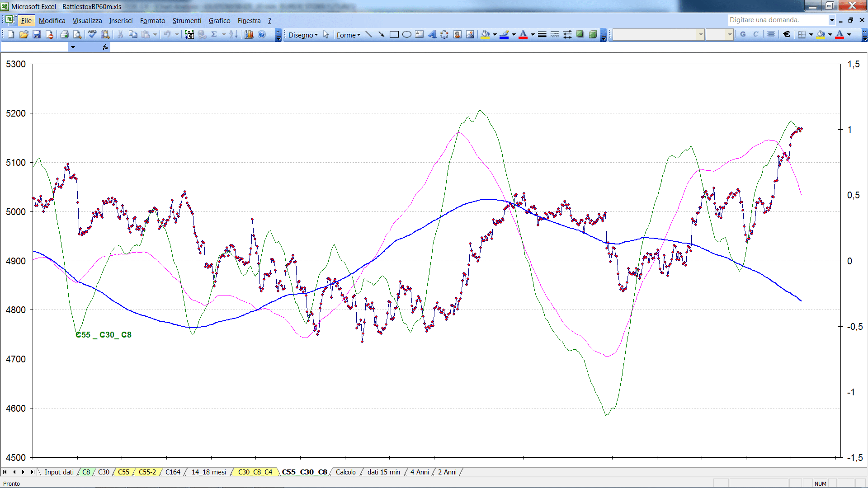The height and width of the screenshot is (488, 868).
Task: Switch to the dati 15 min sheet tab
Action: 383,472
